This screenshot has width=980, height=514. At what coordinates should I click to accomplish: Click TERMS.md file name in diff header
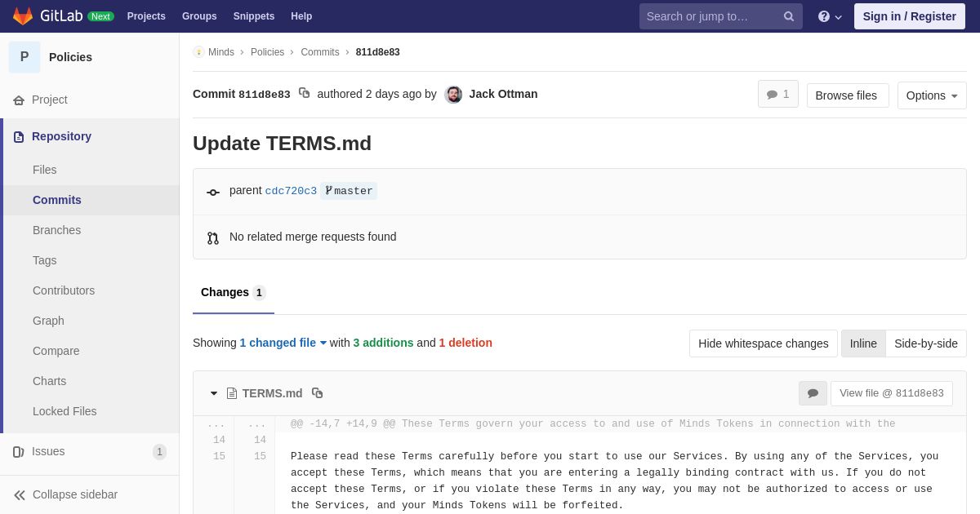tap(272, 393)
